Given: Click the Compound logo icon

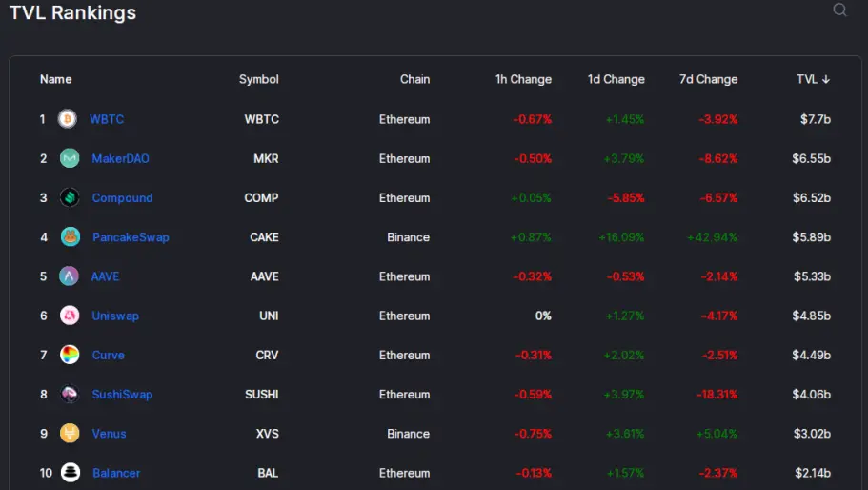Looking at the screenshot, I should coord(70,197).
